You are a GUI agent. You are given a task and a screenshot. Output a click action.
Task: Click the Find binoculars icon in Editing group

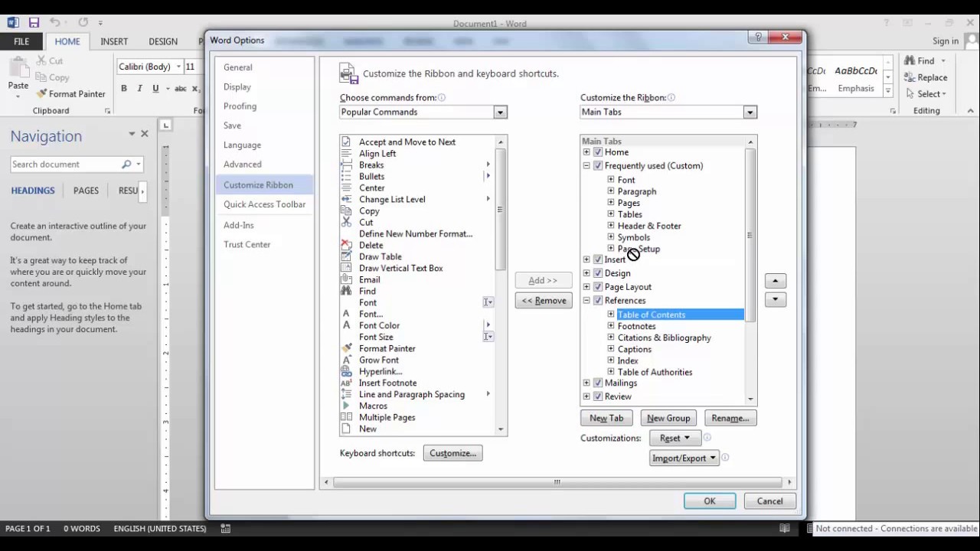point(910,60)
